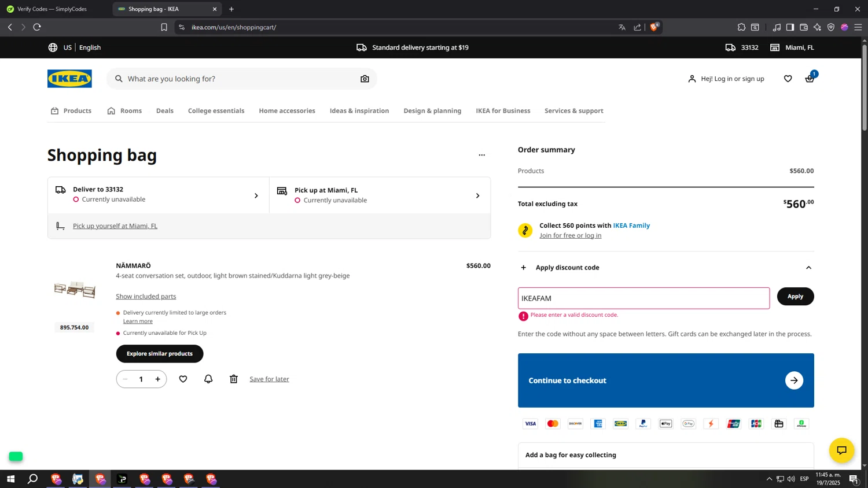Click the browser share icon

(637, 27)
